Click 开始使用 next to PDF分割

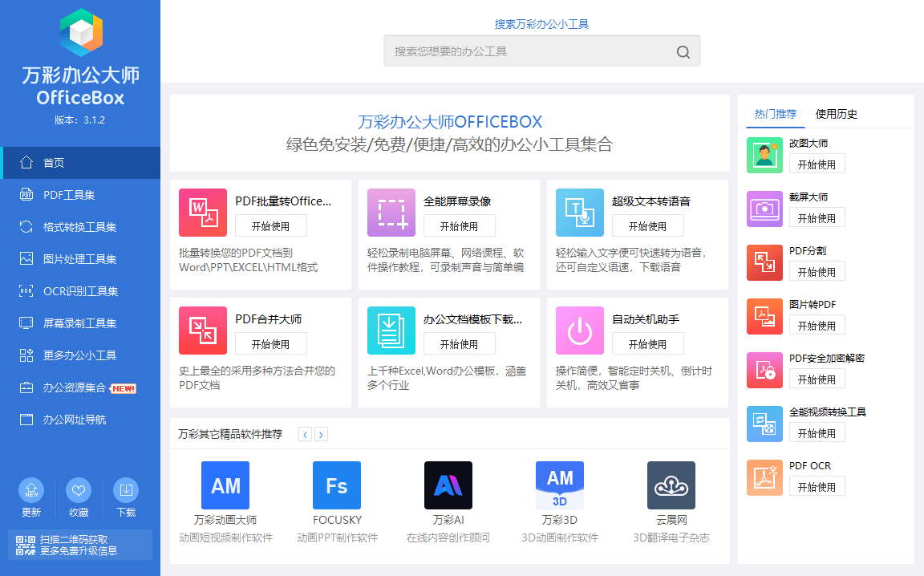[x=817, y=271]
